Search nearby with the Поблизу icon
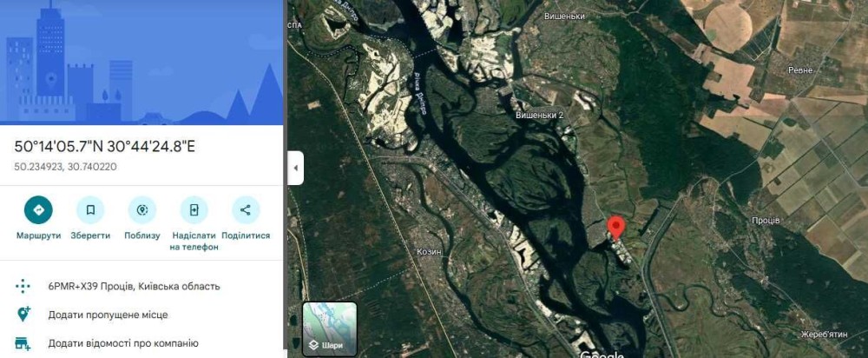 pyautogui.click(x=142, y=210)
